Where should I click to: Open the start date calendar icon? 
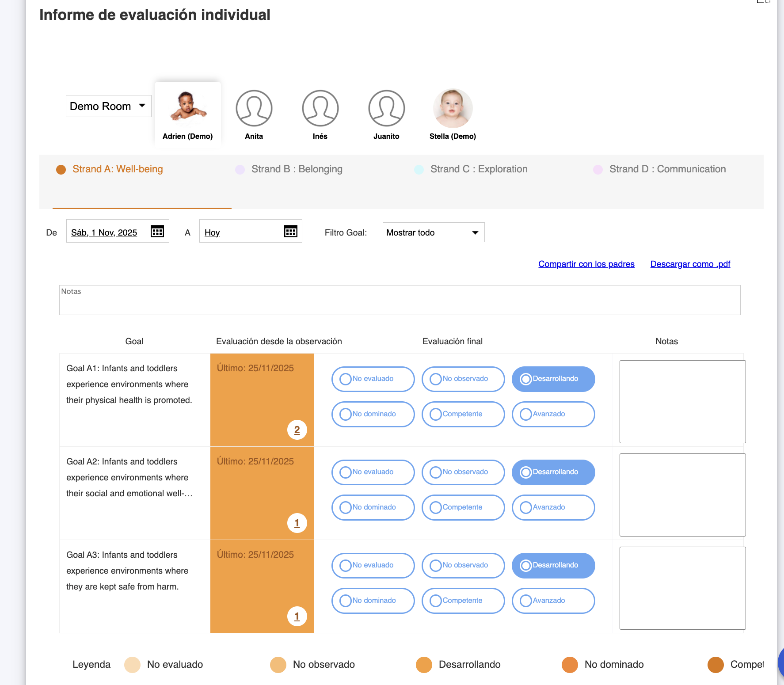pyautogui.click(x=157, y=231)
